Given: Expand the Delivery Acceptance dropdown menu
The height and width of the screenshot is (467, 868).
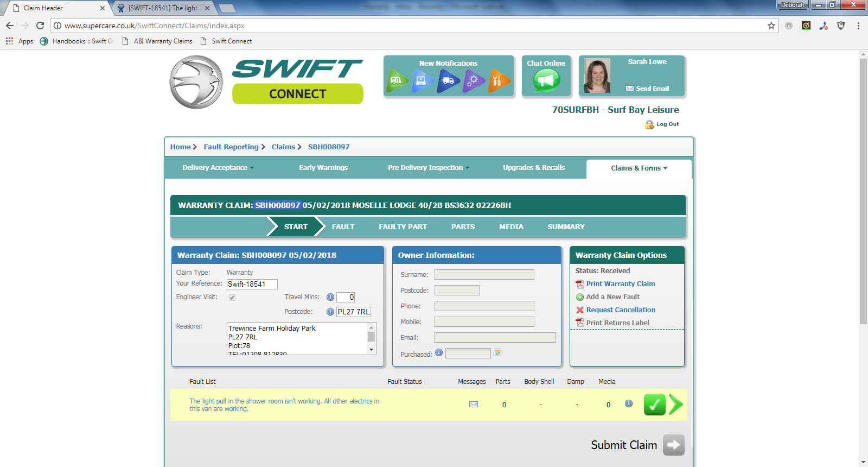Looking at the screenshot, I should pos(218,168).
